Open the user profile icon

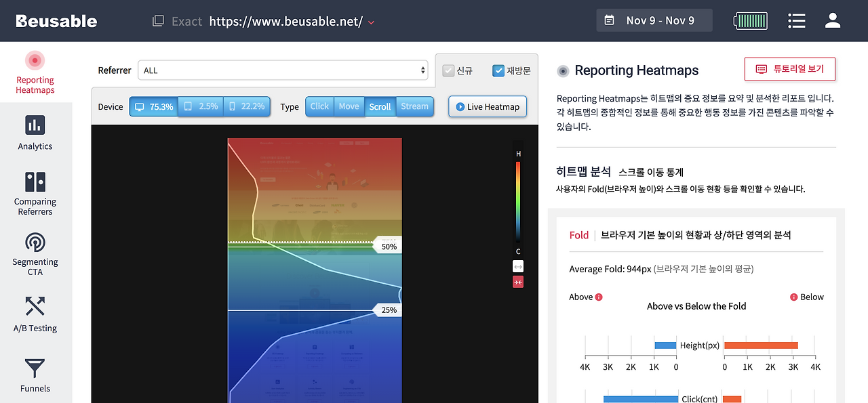point(833,20)
